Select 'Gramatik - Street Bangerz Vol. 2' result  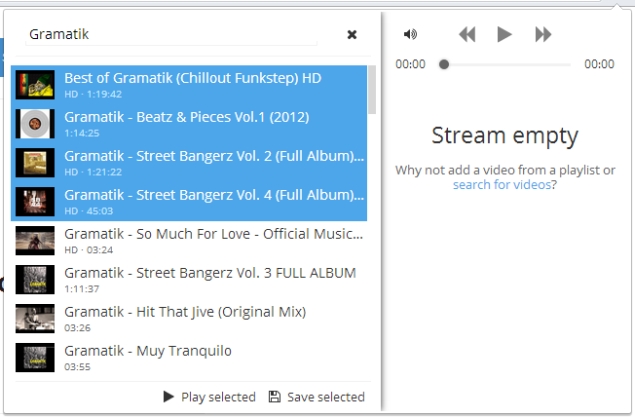tap(189, 162)
